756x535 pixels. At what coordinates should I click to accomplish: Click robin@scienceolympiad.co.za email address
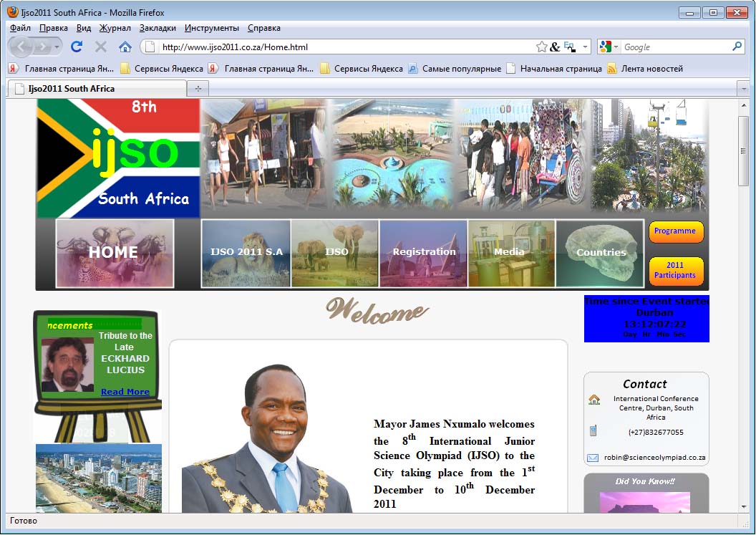coord(655,458)
